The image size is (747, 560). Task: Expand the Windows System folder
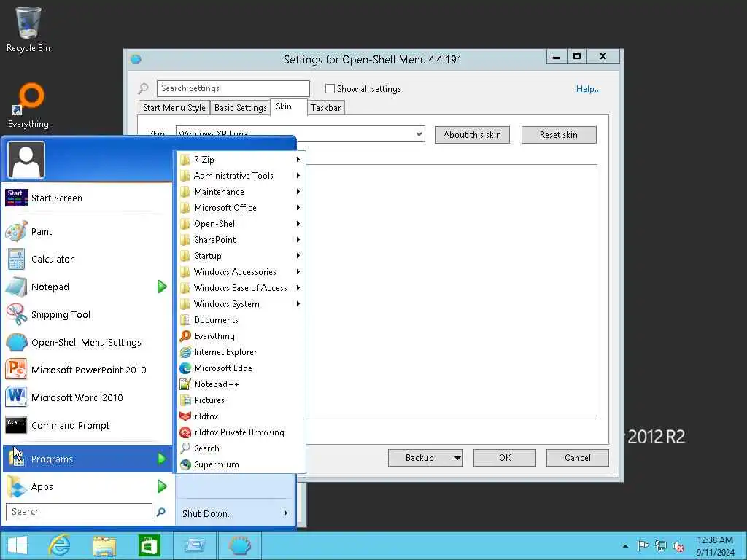(241, 304)
